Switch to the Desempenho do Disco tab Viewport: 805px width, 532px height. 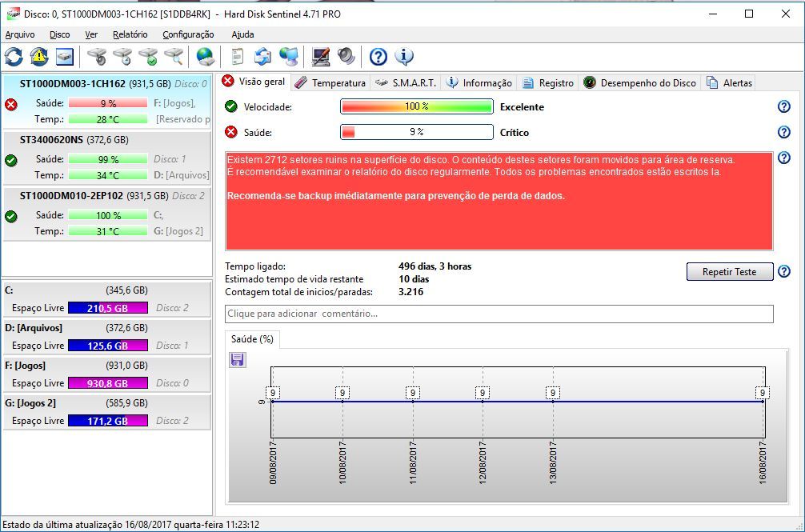(640, 82)
